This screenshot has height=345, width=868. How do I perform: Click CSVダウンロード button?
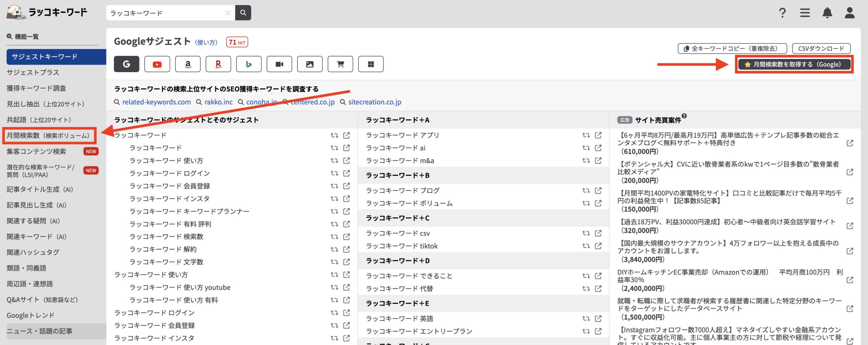821,48
